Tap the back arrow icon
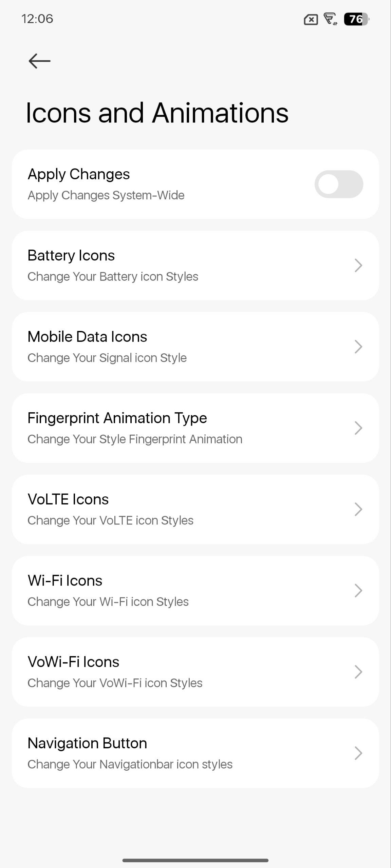 [39, 61]
